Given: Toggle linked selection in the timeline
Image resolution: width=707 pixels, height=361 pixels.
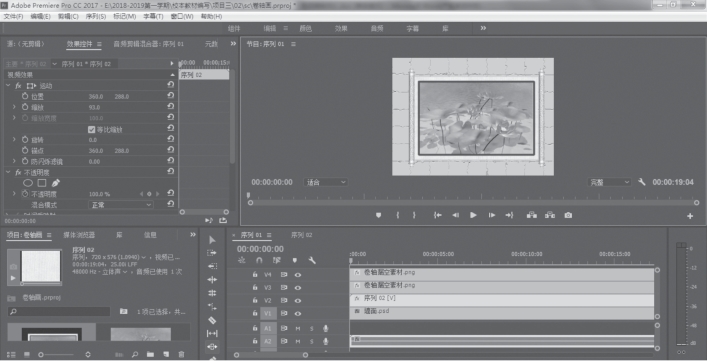Looking at the screenshot, I should point(277,260).
